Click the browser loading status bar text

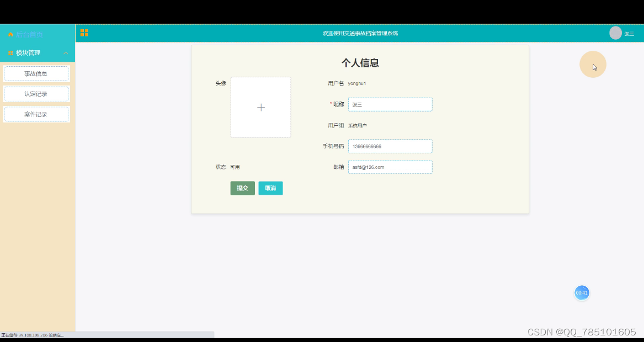[x=33, y=335]
